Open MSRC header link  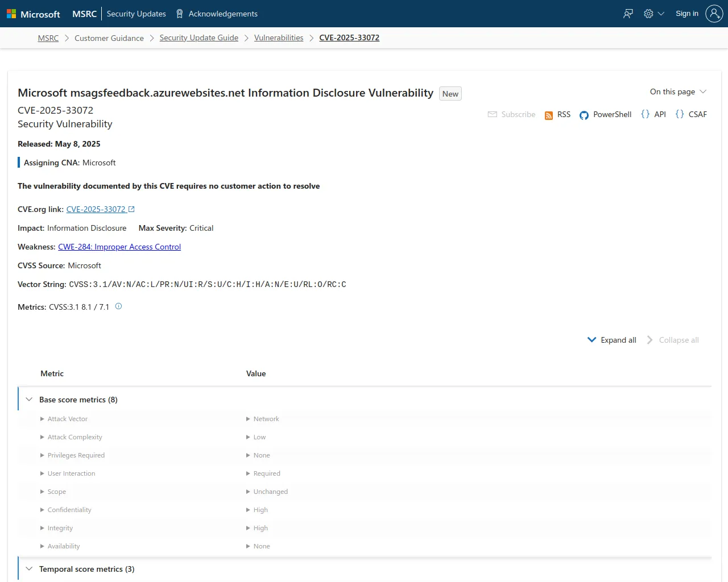pyautogui.click(x=84, y=14)
